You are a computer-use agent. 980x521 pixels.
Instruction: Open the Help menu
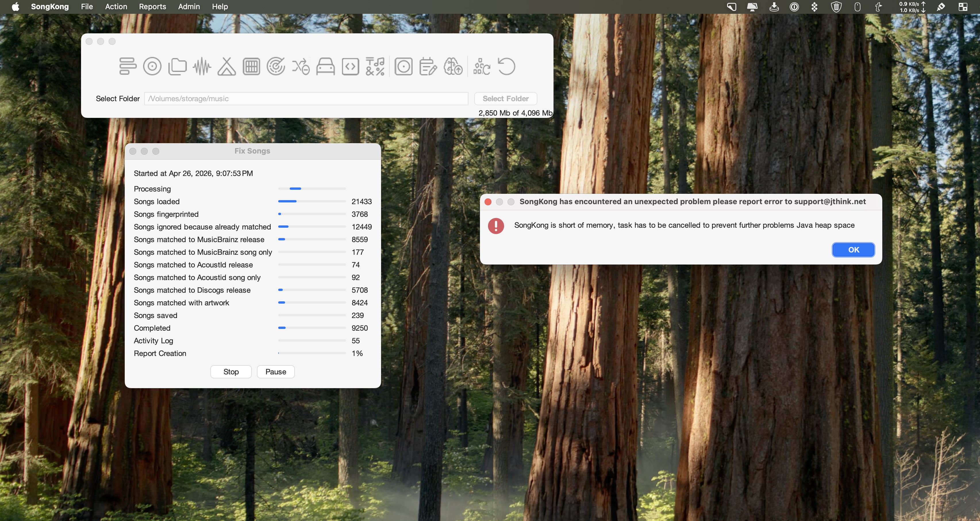click(220, 7)
